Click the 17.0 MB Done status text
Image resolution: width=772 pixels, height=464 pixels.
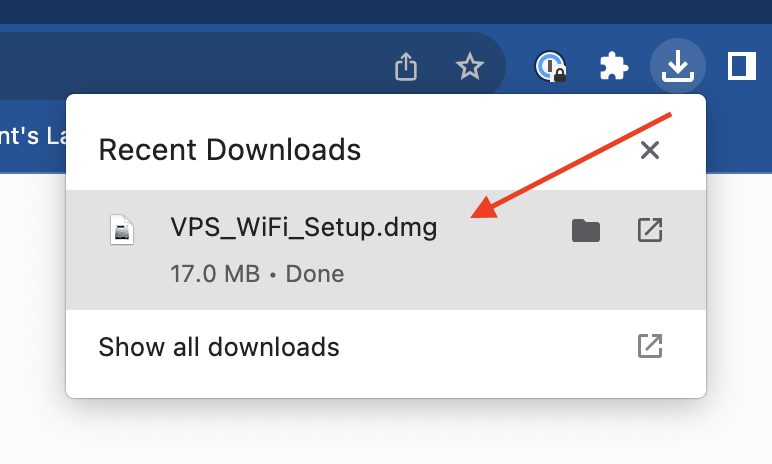(257, 274)
